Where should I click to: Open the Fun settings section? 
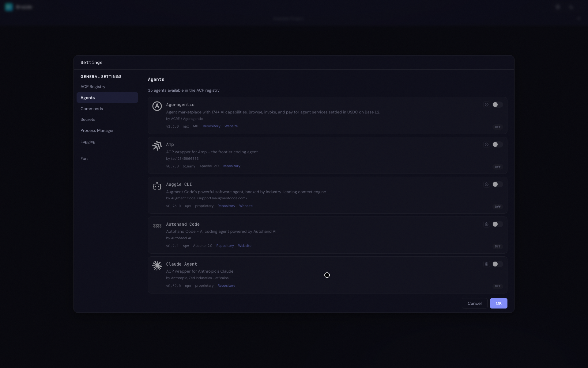click(107, 159)
